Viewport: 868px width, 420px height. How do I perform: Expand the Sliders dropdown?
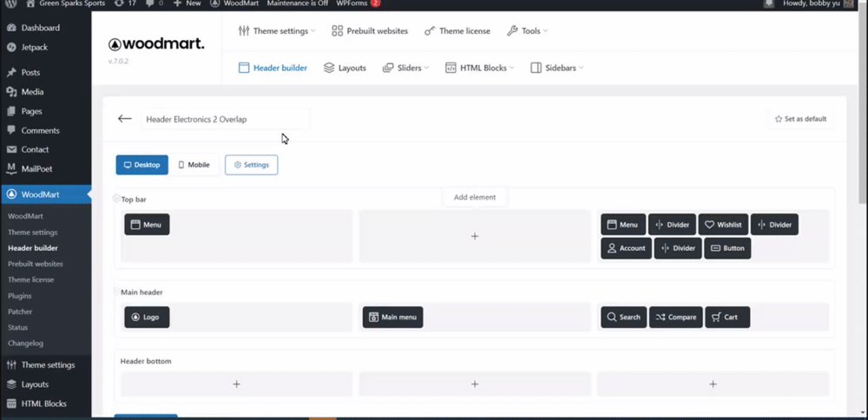[x=405, y=68]
